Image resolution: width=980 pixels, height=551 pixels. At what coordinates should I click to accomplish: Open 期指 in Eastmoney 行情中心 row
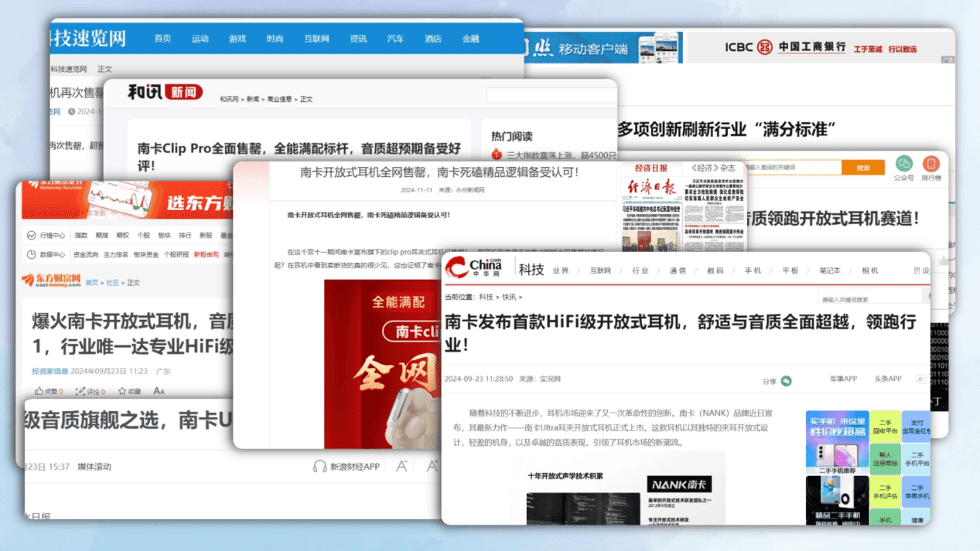click(x=102, y=236)
